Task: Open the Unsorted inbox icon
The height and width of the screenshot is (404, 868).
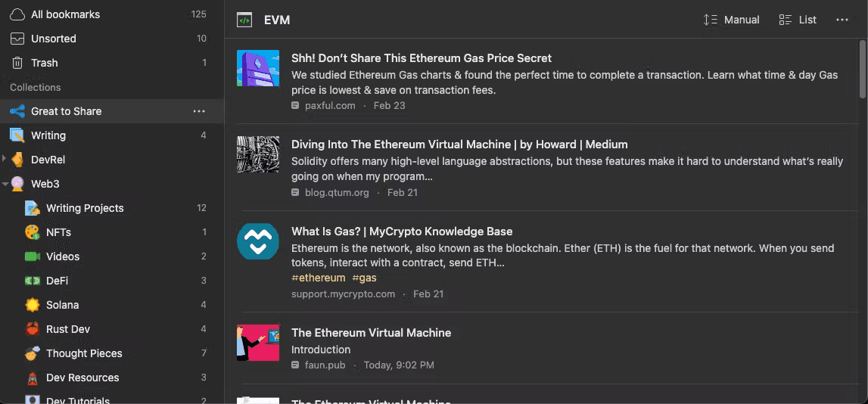Action: pos(17,39)
